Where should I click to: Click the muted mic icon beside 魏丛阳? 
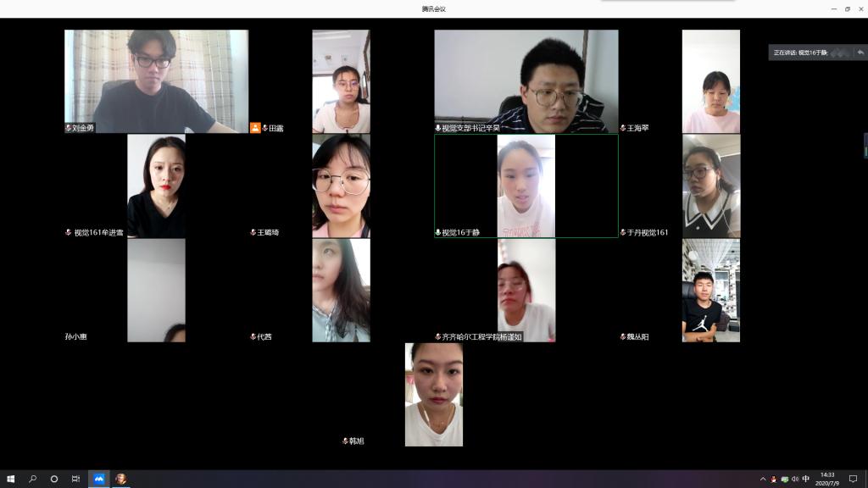pos(623,337)
